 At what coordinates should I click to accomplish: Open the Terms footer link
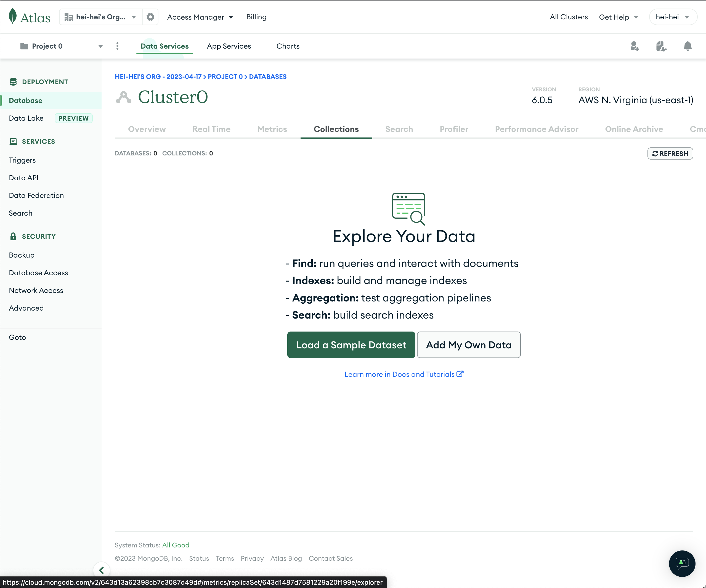coord(225,558)
